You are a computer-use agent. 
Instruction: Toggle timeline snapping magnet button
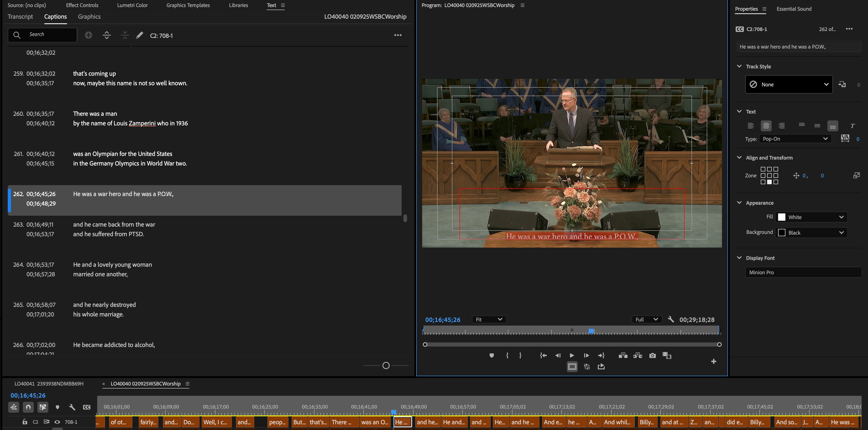tap(28, 407)
